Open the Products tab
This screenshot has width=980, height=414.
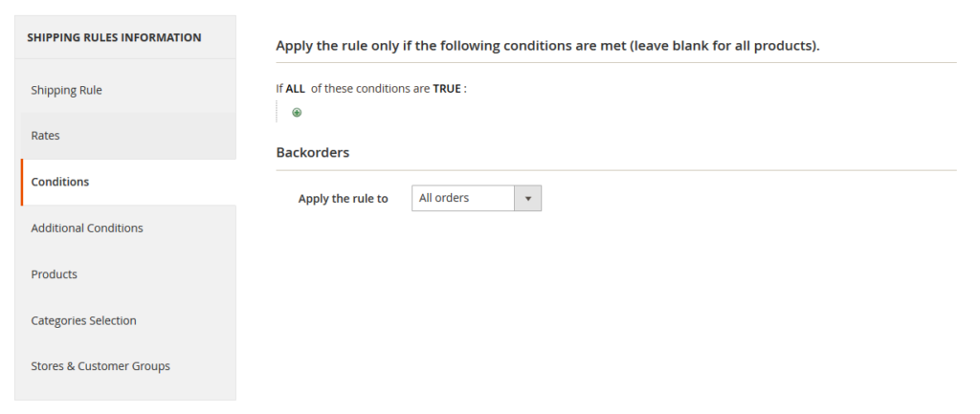54,274
